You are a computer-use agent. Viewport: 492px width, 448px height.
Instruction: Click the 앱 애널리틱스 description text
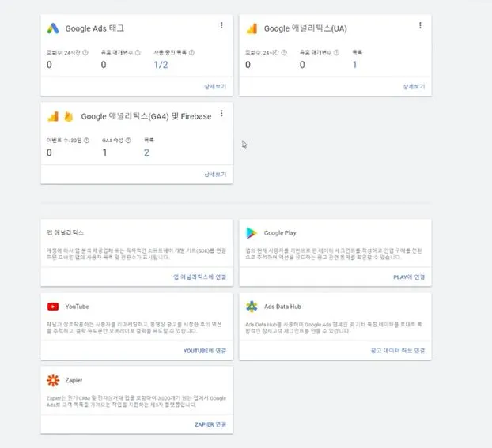(x=137, y=254)
